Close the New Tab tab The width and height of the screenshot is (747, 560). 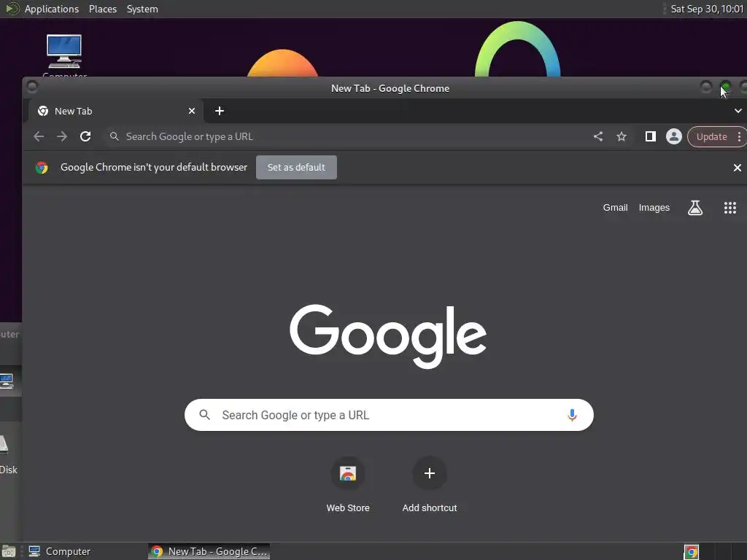pos(192,111)
